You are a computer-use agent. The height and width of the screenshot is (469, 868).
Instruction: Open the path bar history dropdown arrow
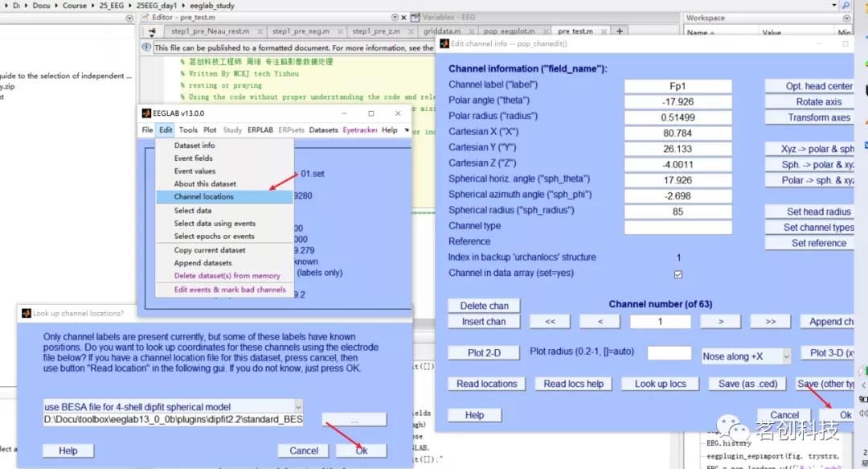tap(834, 5)
